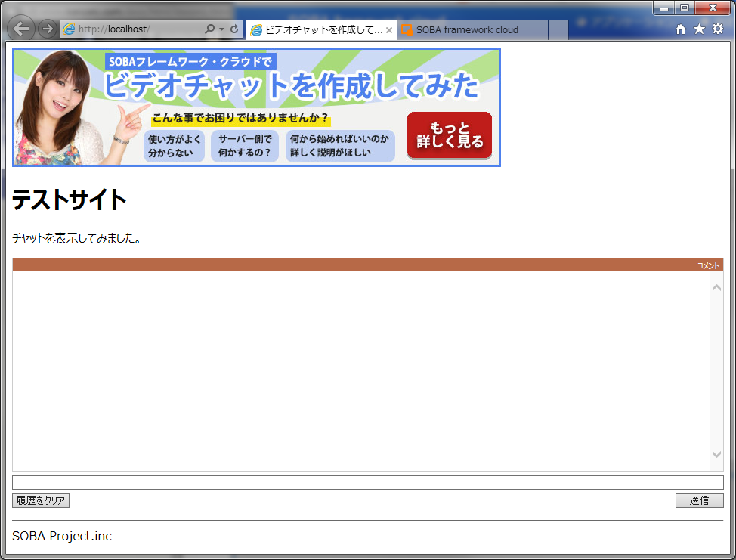This screenshot has width=736, height=560.
Task: Click the 履歴をクリア button
Action: point(41,501)
